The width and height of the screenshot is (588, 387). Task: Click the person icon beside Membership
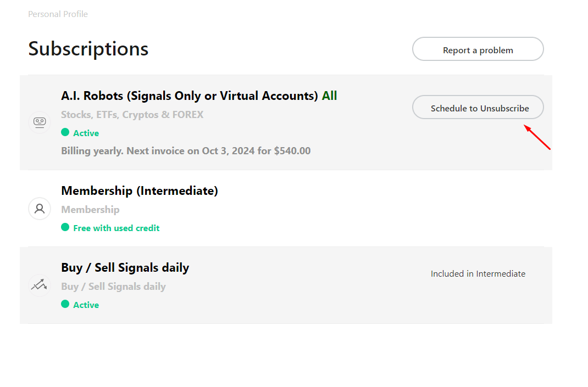pos(40,209)
